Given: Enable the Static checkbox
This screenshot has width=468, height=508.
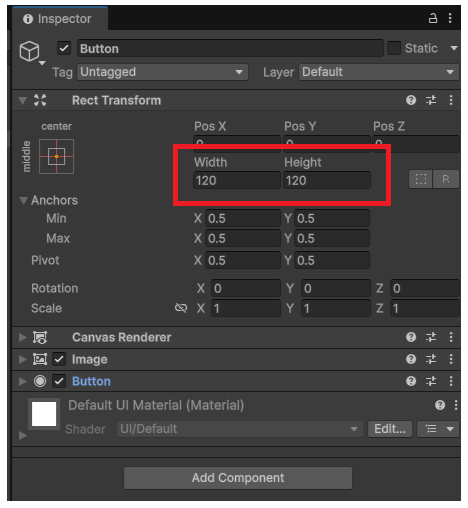Looking at the screenshot, I should [394, 48].
